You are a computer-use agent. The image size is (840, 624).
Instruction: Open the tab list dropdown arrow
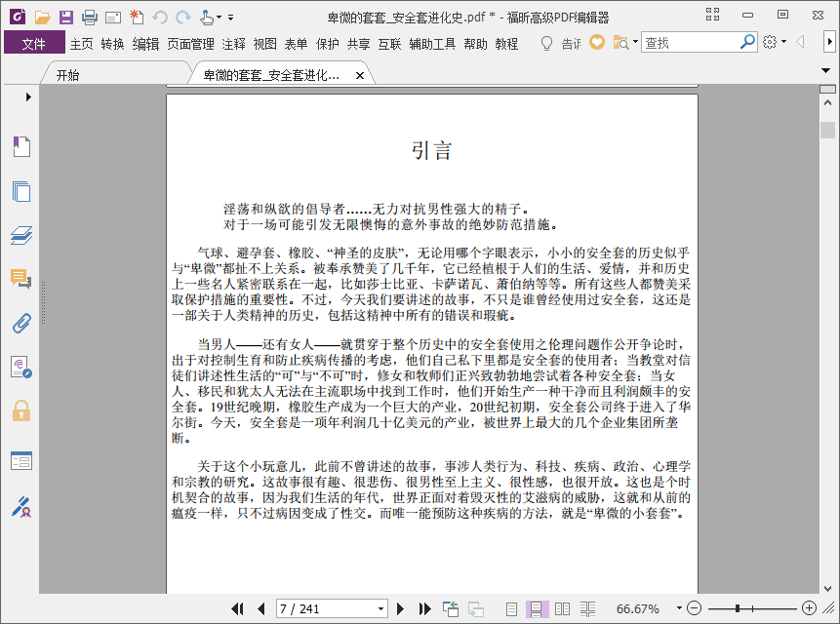pyautogui.click(x=825, y=70)
